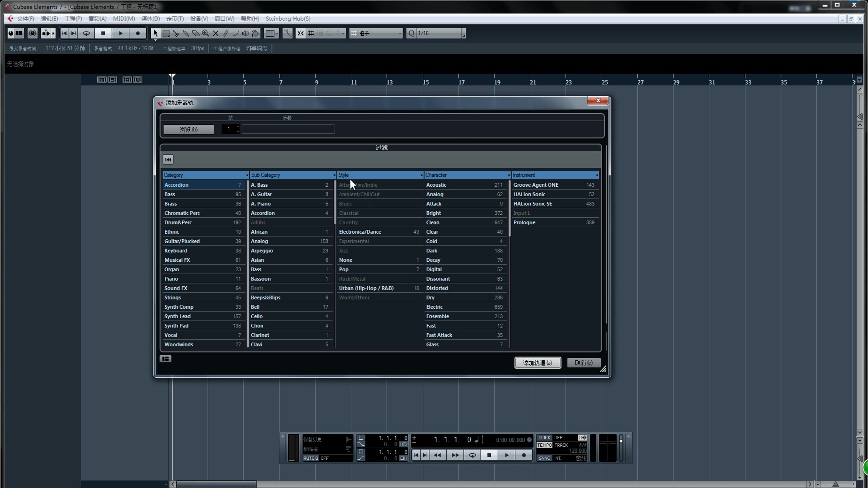Toggle the Snap on/off button
Viewport: 868px width, 488px height.
(x=300, y=33)
